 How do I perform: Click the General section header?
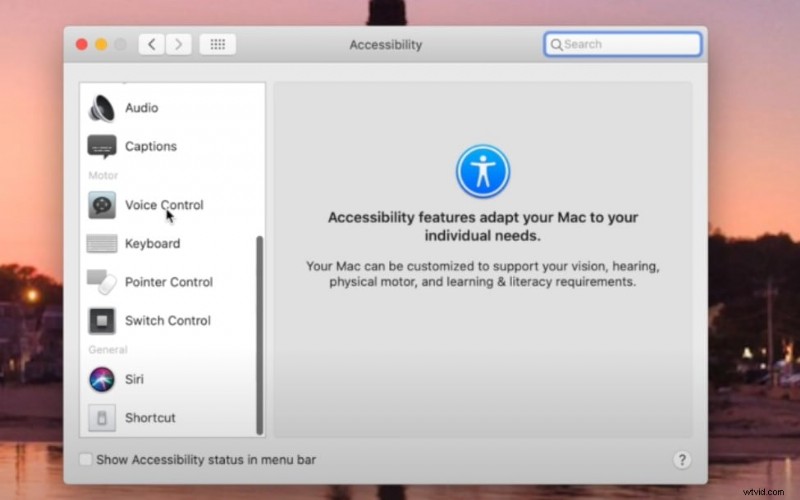click(108, 350)
